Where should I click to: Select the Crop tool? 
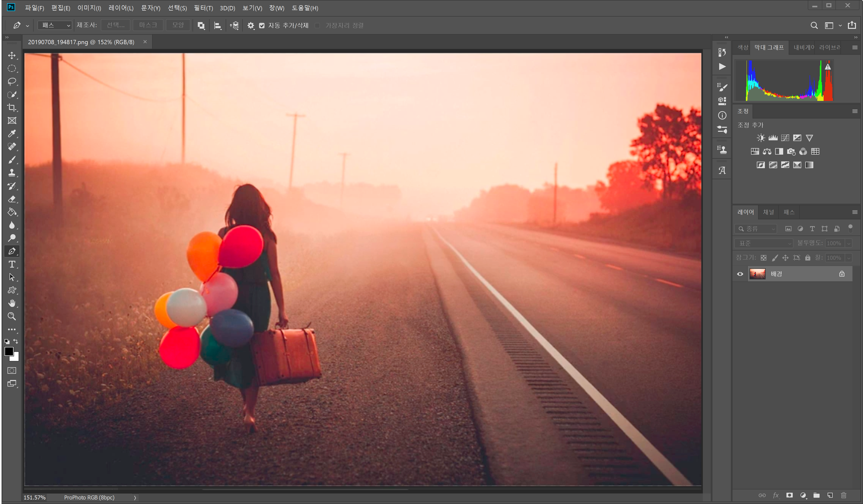point(12,107)
